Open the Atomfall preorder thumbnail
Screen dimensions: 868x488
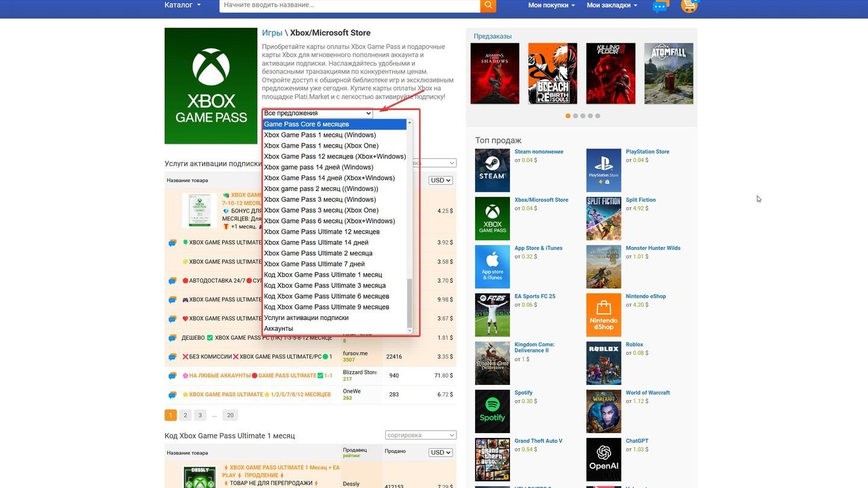pos(668,74)
